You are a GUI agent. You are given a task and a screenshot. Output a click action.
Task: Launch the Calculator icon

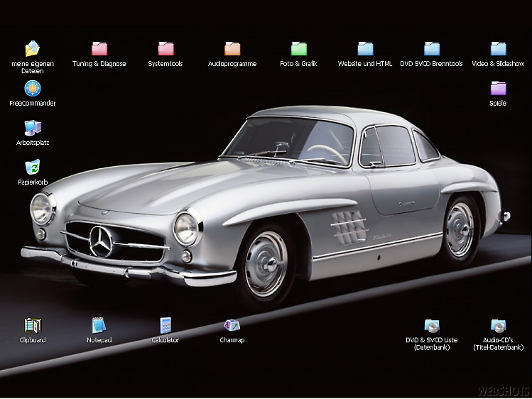coord(165,325)
